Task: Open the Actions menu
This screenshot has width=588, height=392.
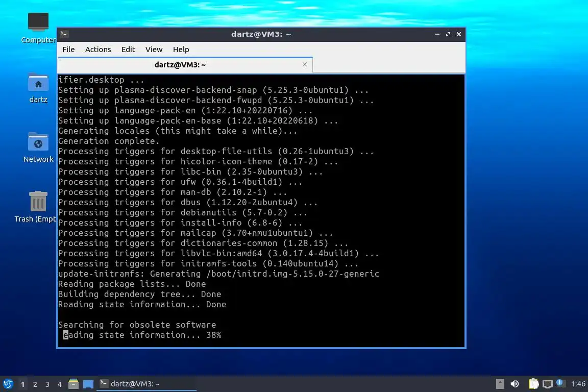Action: coord(98,50)
